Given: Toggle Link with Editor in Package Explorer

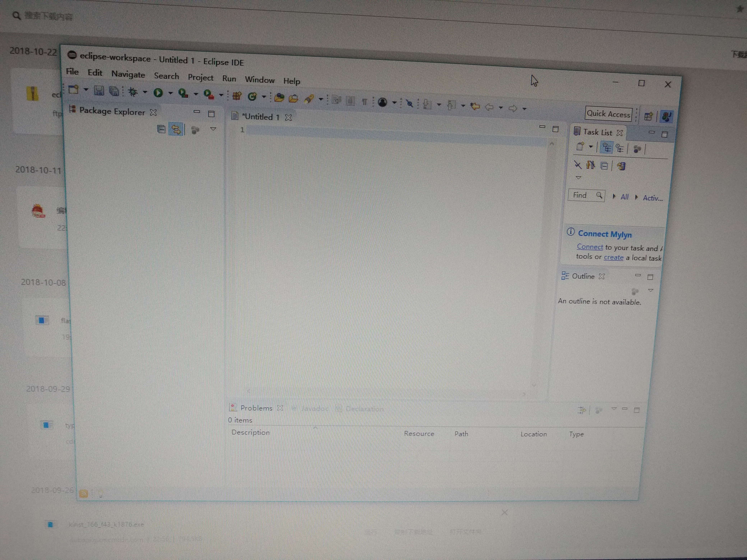Looking at the screenshot, I should click(x=176, y=129).
